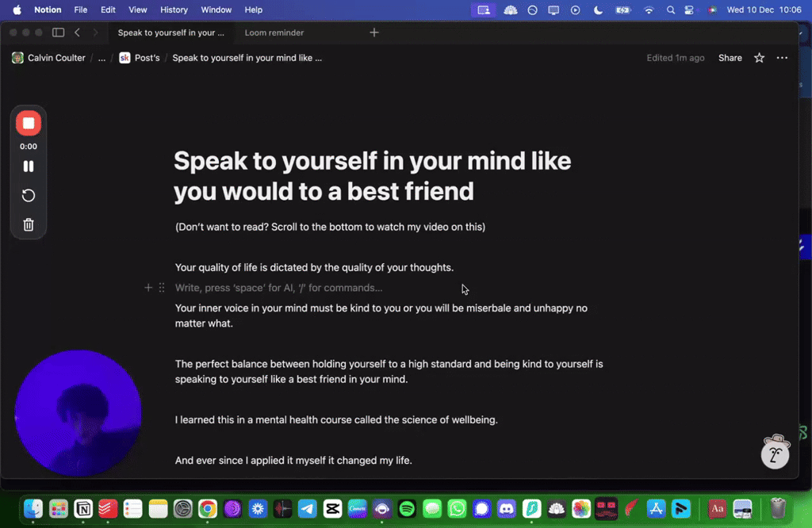Navigate back using the chevron arrow

point(77,33)
